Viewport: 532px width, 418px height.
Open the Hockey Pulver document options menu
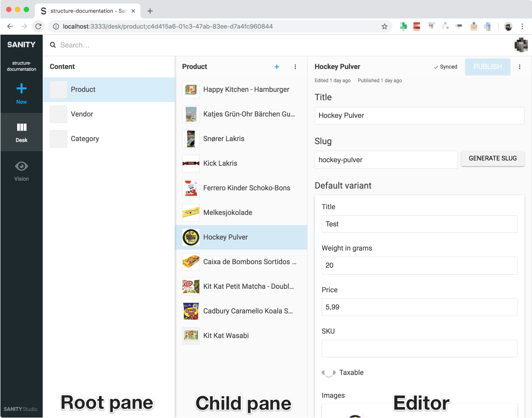tap(520, 67)
